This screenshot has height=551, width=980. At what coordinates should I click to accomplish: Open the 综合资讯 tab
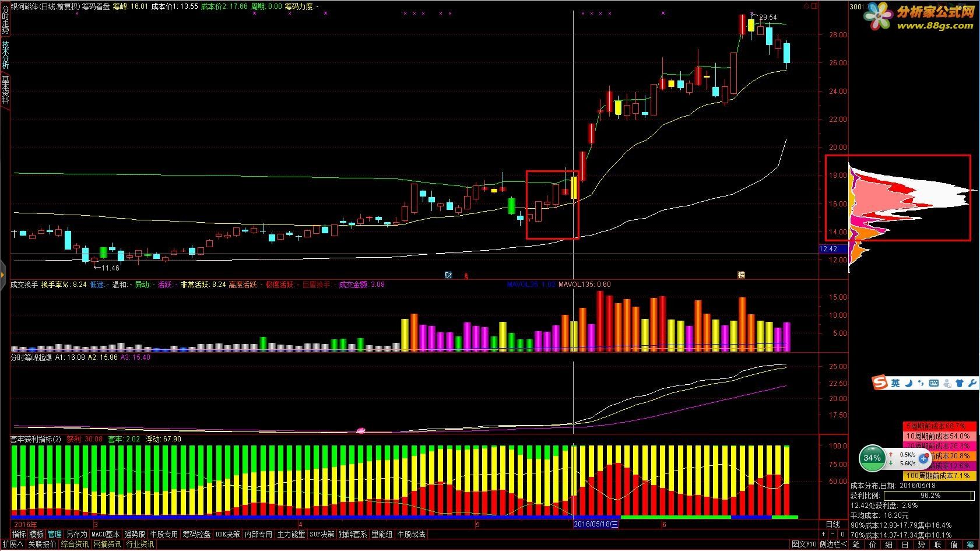(75, 545)
